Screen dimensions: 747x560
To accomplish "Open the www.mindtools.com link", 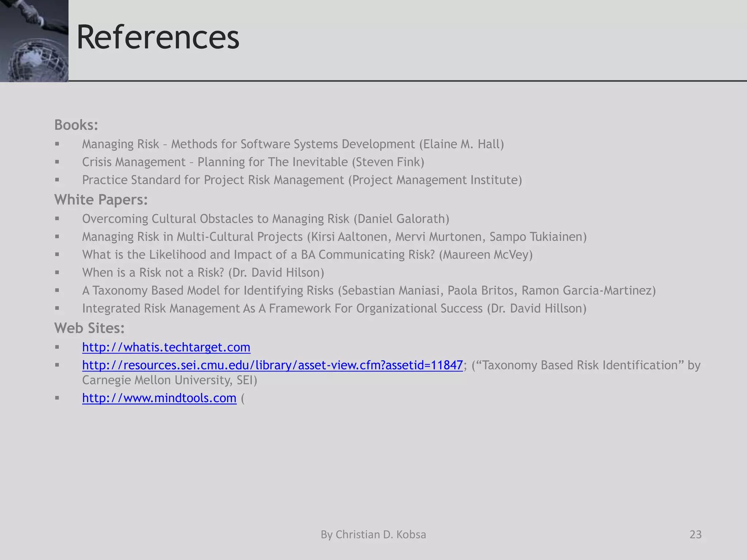I will 159,398.
